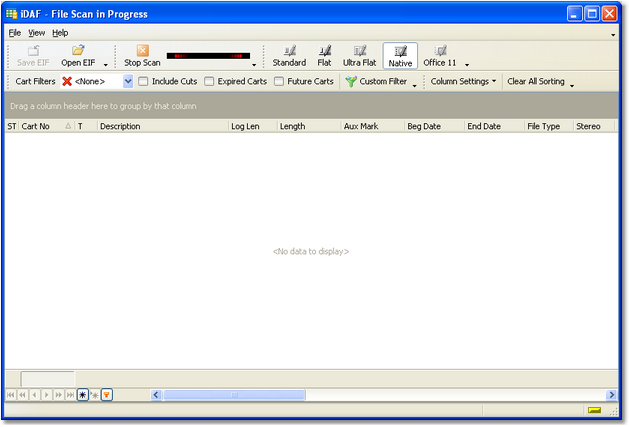629x427 pixels.
Task: Apply the Ultra Flat theme style
Action: 359,56
